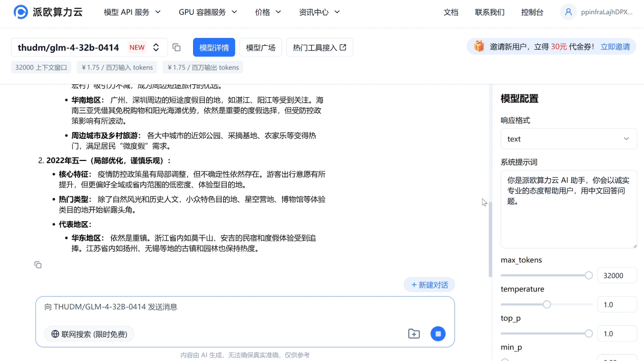Click the NEW badge beside model name
644x361 pixels.
(x=137, y=47)
